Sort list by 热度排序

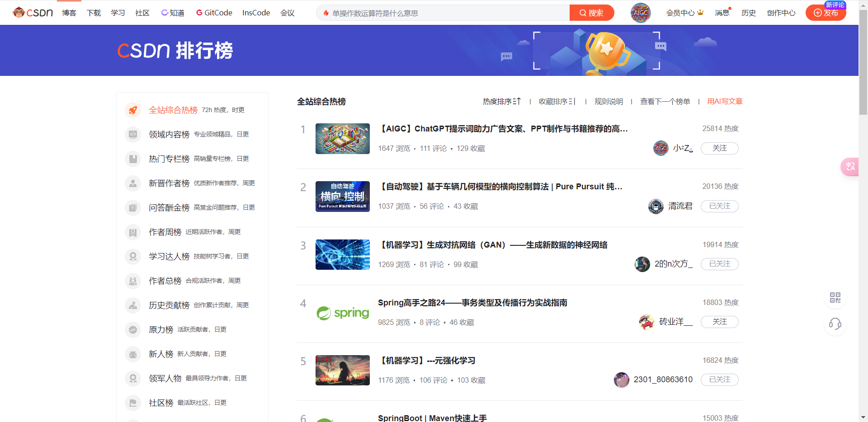[x=502, y=102]
